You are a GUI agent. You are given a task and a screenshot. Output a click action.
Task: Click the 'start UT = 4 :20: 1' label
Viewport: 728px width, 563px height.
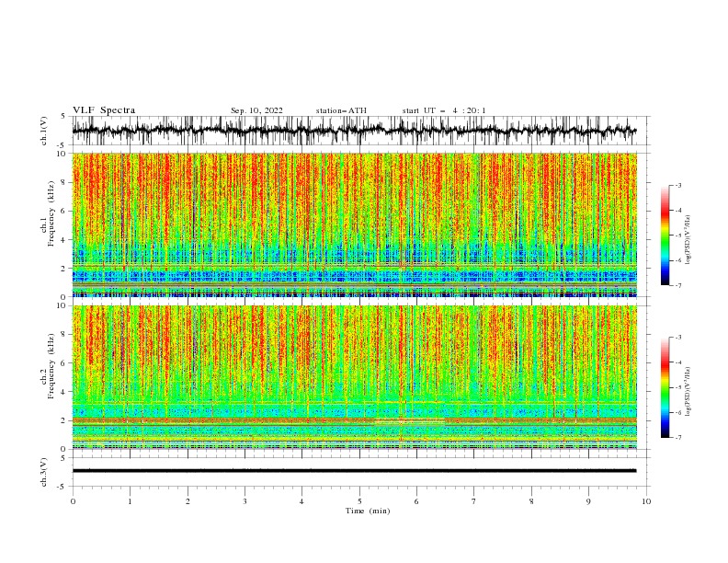444,110
